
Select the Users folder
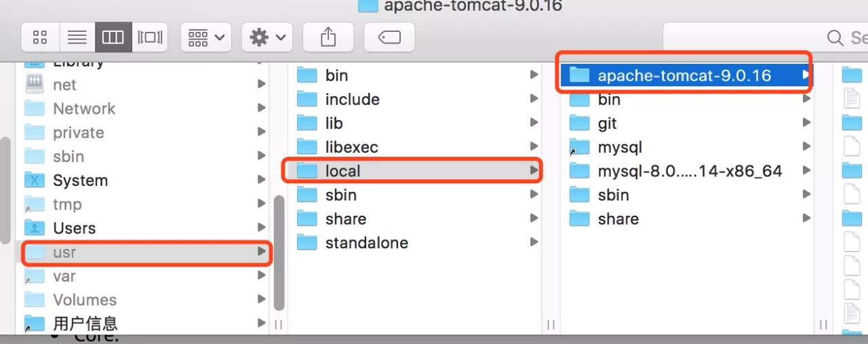pos(143,228)
